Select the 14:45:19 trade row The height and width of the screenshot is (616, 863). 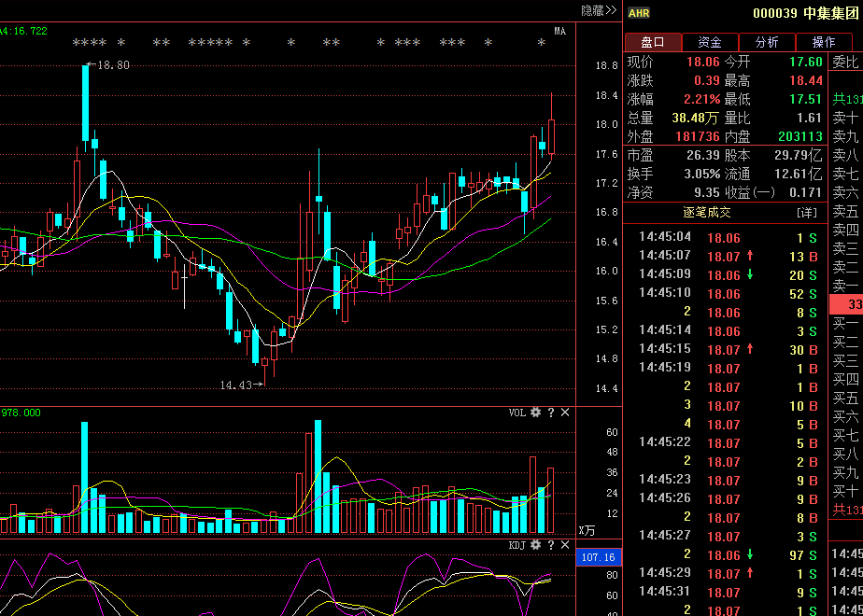pos(726,369)
